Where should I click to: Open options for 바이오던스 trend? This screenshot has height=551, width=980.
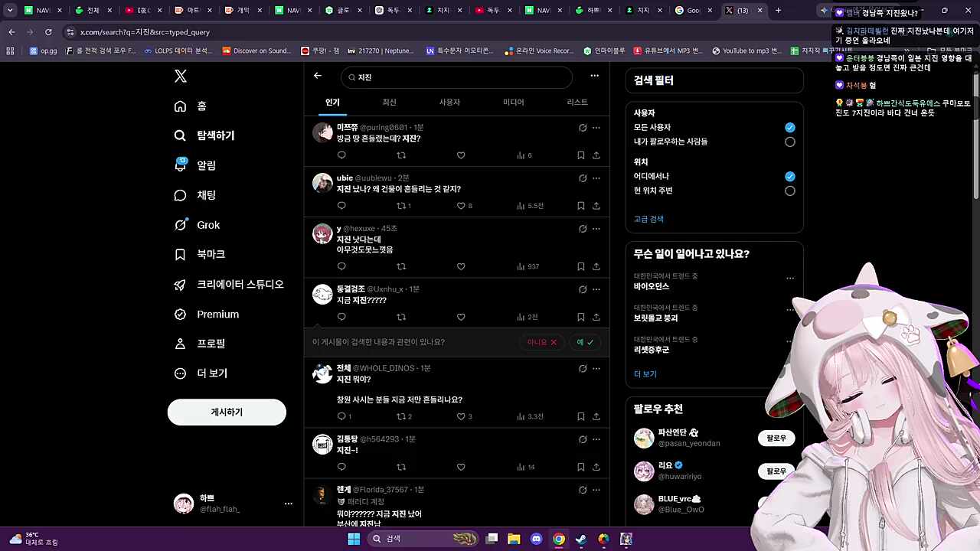point(790,278)
